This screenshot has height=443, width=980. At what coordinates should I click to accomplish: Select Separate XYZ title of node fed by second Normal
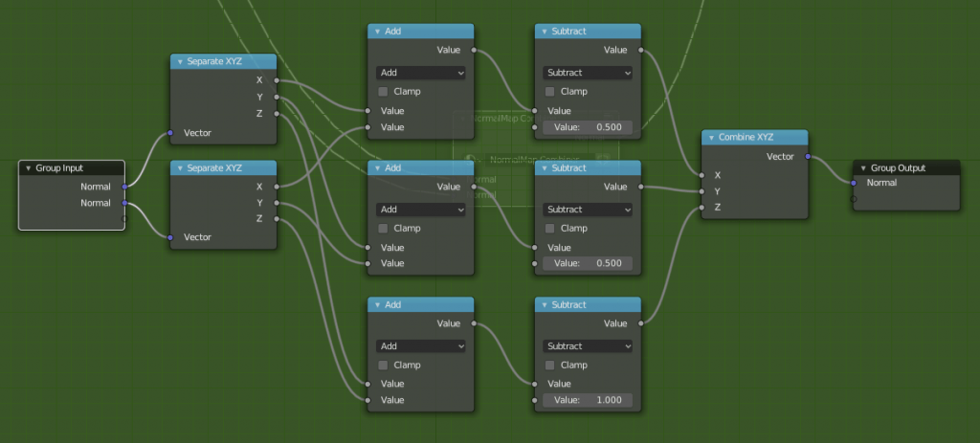click(214, 168)
